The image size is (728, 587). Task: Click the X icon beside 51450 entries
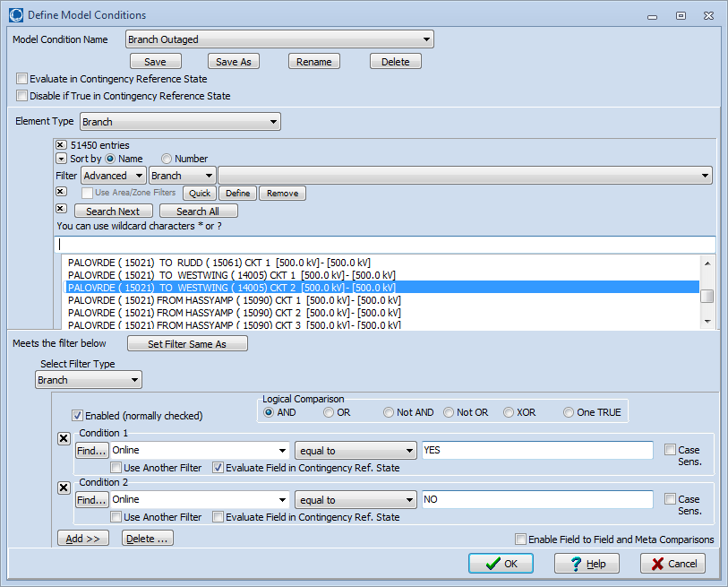pos(61,145)
